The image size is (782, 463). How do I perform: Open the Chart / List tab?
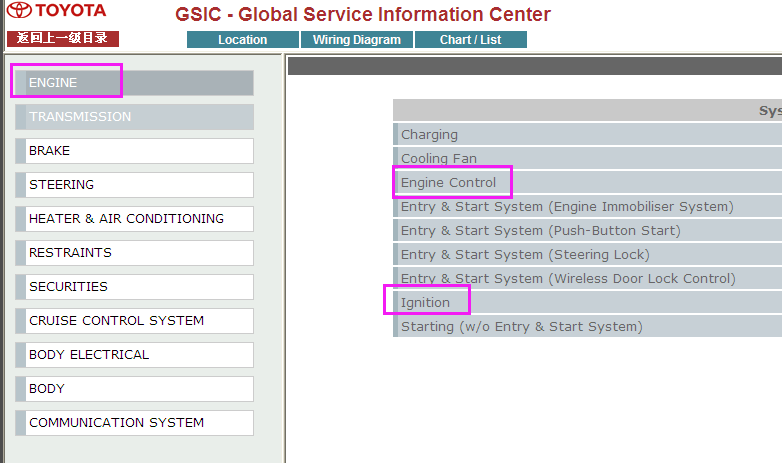click(x=470, y=40)
